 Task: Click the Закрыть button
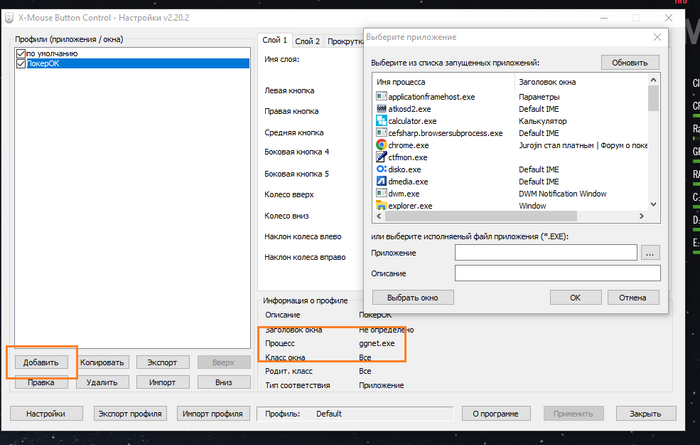pos(646,414)
